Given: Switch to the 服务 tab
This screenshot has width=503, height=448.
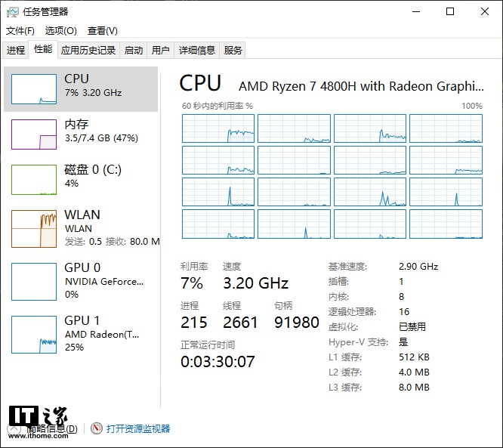Looking at the screenshot, I should pos(233,51).
